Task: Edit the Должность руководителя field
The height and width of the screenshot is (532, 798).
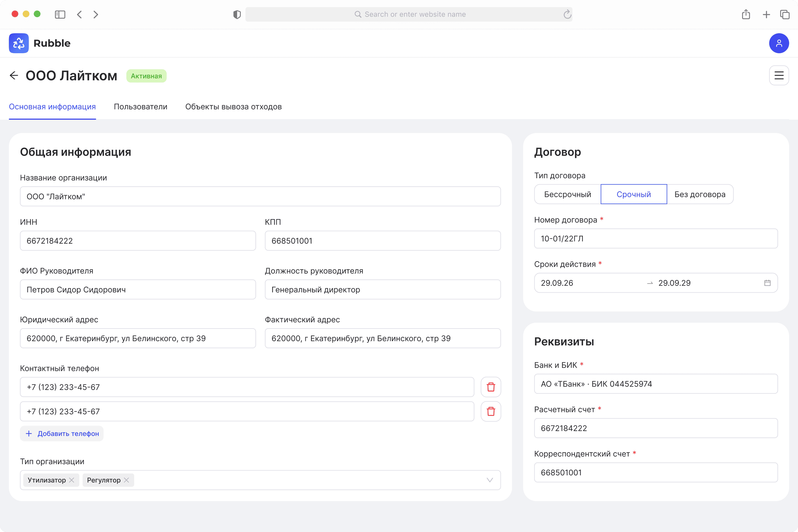Action: coord(383,289)
